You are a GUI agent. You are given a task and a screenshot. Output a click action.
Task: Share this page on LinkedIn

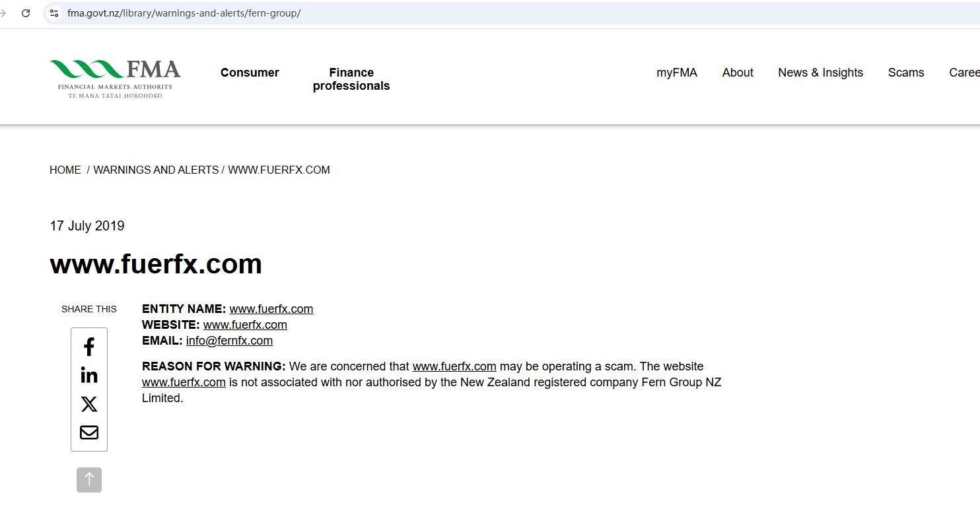89,376
